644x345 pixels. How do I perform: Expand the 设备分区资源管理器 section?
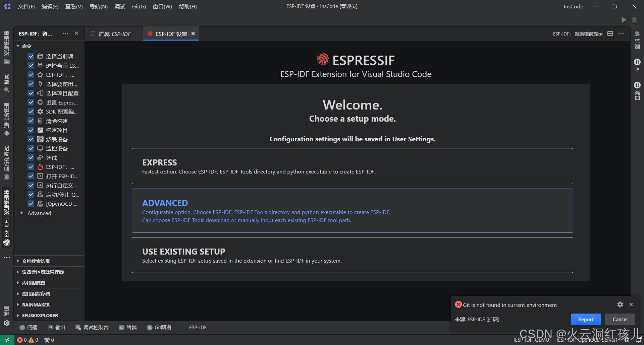[x=49, y=272]
